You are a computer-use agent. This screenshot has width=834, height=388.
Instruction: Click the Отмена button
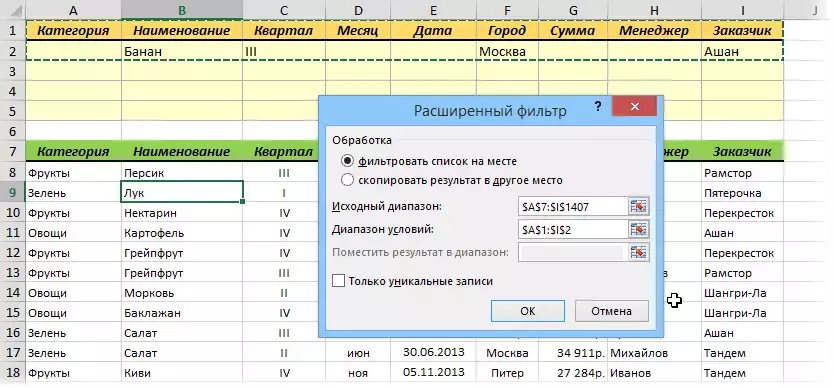coord(612,311)
